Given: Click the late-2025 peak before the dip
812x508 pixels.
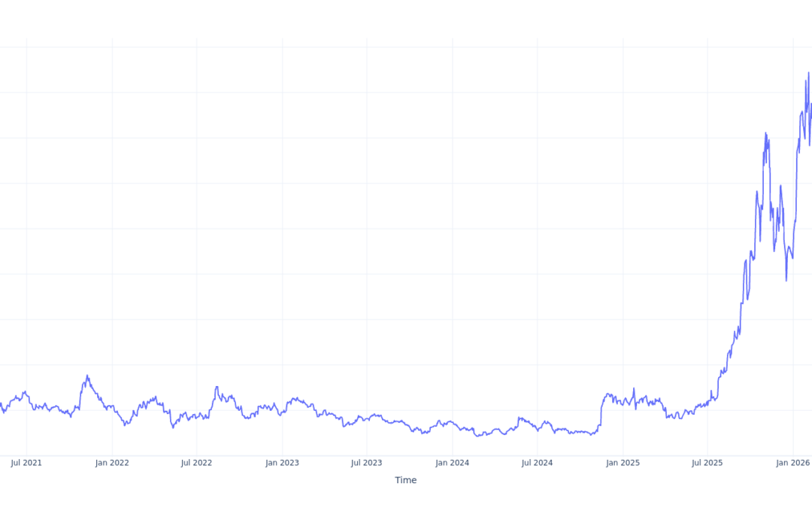Looking at the screenshot, I should click(x=765, y=133).
